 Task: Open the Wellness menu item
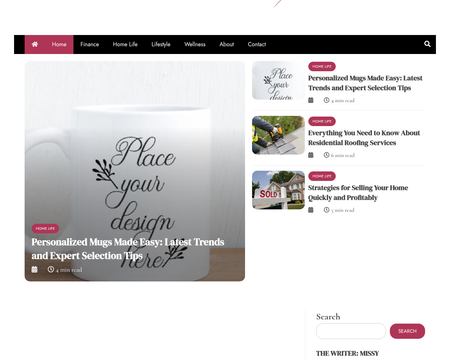pos(195,44)
